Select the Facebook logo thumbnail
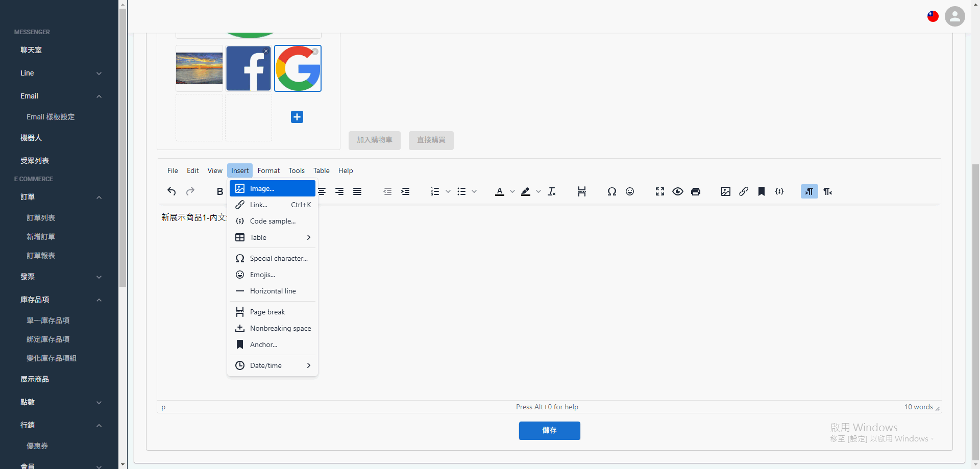980x469 pixels. tap(249, 68)
